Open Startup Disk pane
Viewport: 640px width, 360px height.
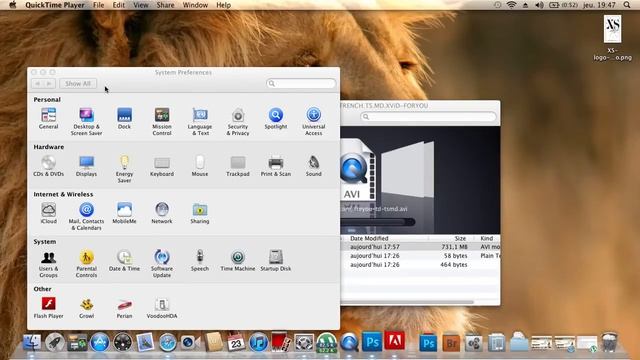276,260
